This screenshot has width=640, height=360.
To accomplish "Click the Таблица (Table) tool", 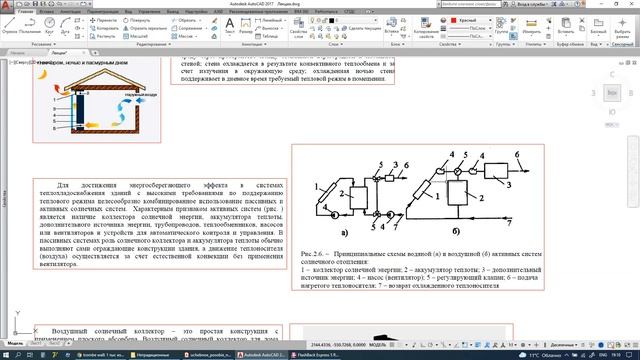I will coord(267,36).
